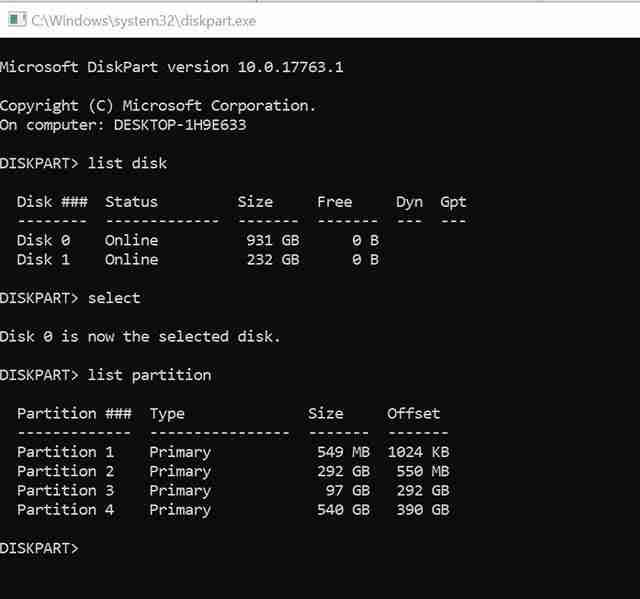Click the 'Copyright (C) Microsoft Corporation.' line

(x=158, y=106)
